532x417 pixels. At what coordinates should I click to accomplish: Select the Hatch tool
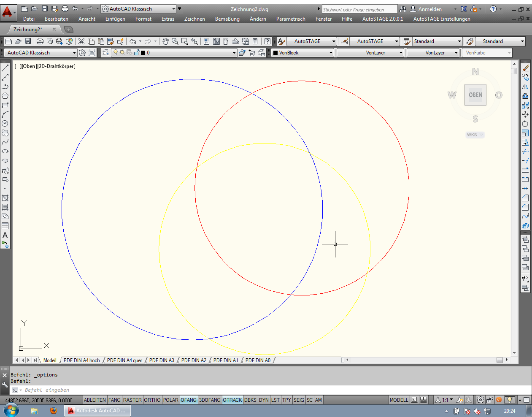click(5, 198)
